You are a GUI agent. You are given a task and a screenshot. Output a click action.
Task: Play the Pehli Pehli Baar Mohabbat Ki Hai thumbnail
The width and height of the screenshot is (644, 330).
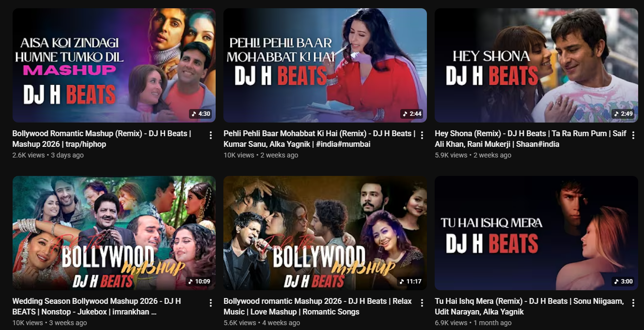pos(325,65)
